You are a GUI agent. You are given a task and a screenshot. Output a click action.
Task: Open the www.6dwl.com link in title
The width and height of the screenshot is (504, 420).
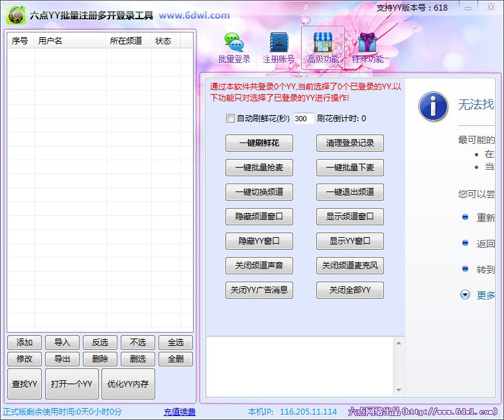[194, 15]
